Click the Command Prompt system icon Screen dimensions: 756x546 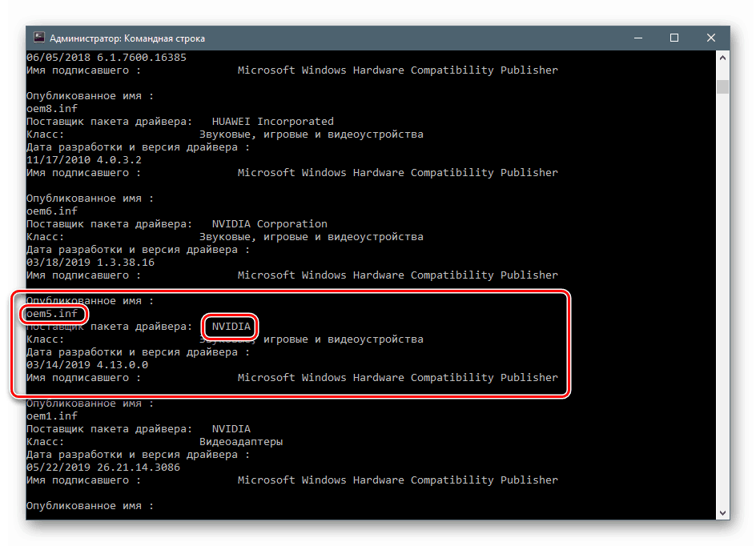pyautogui.click(x=39, y=38)
